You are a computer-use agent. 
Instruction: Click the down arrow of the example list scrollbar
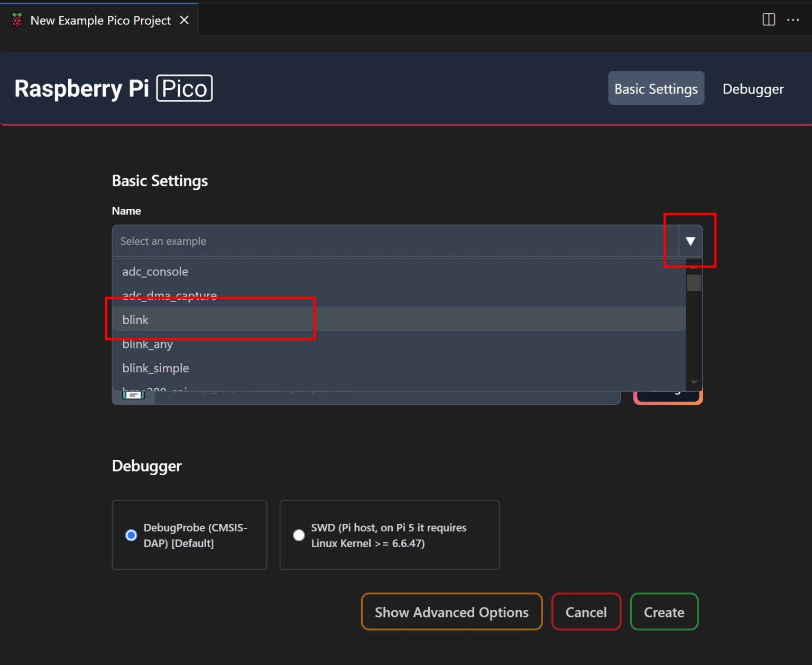click(x=693, y=382)
